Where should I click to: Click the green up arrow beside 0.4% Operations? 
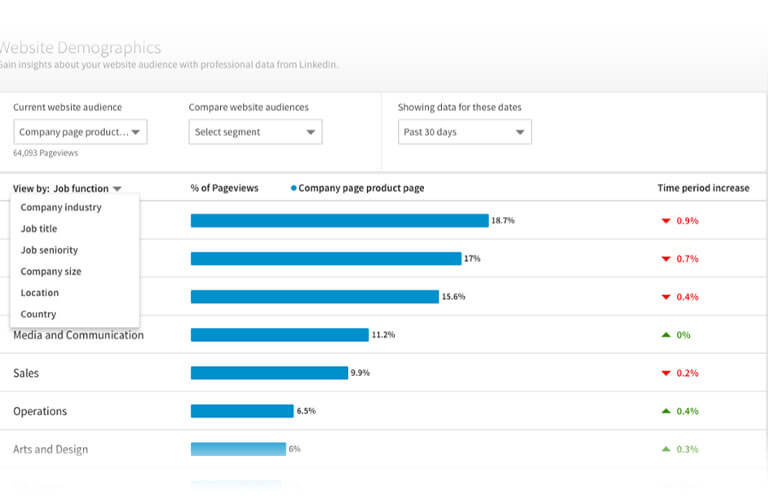(x=665, y=411)
